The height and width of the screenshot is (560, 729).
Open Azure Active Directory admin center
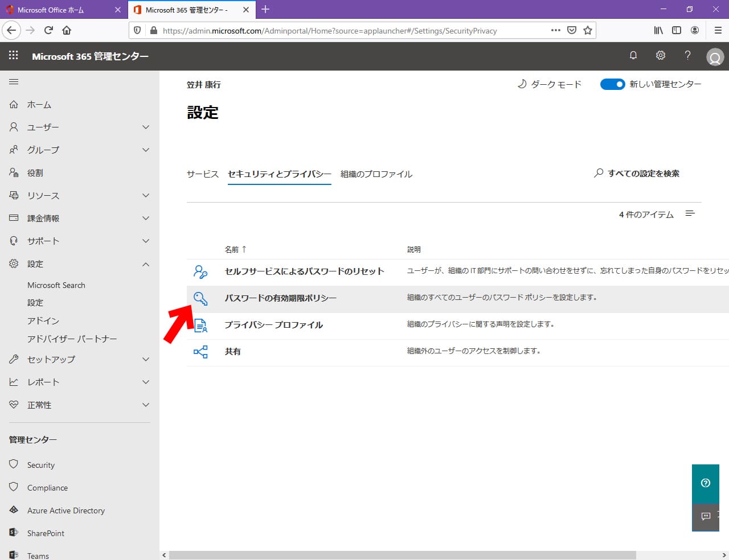pyautogui.click(x=66, y=510)
